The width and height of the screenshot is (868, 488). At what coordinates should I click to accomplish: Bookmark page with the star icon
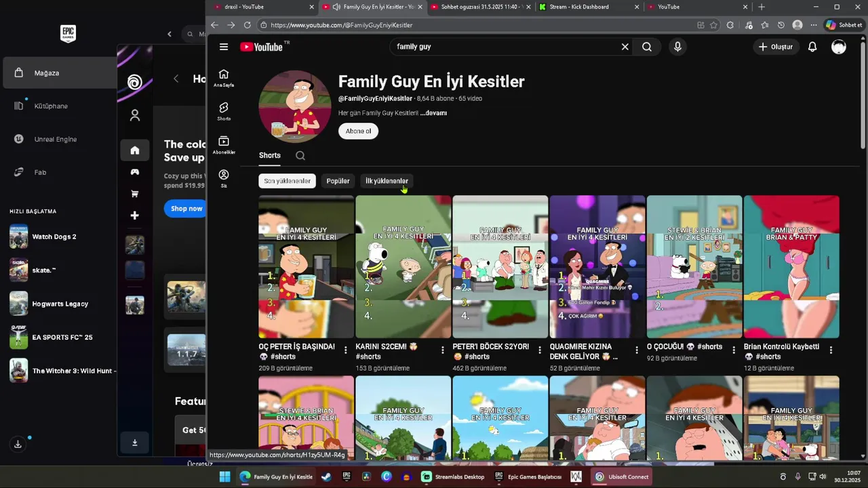(713, 25)
